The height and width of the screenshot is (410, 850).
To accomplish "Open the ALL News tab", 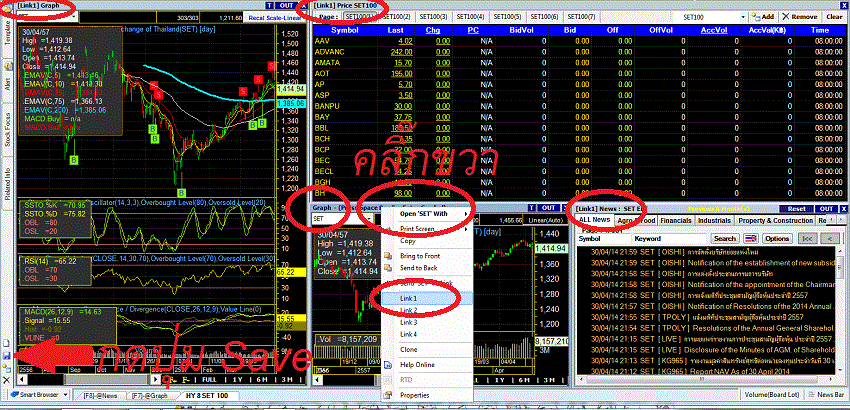I will tap(595, 220).
